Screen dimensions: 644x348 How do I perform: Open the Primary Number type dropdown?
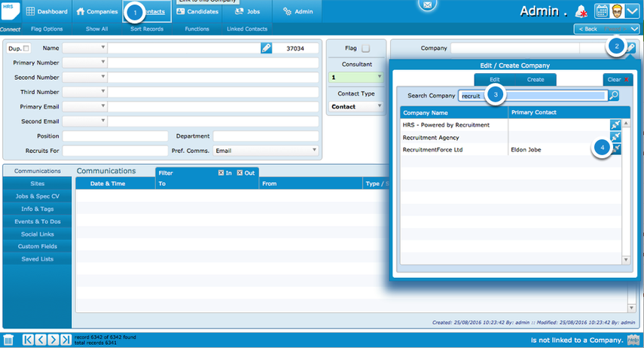(84, 63)
